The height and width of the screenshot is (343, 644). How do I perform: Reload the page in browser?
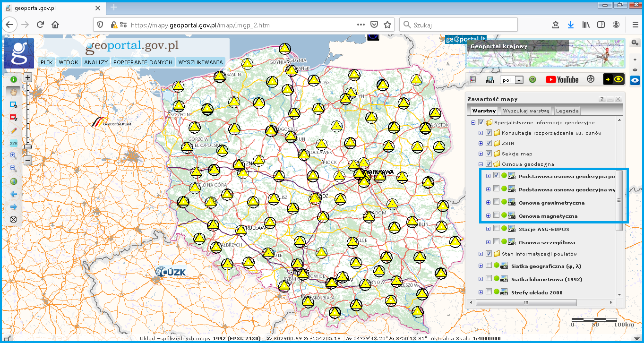pos(40,25)
